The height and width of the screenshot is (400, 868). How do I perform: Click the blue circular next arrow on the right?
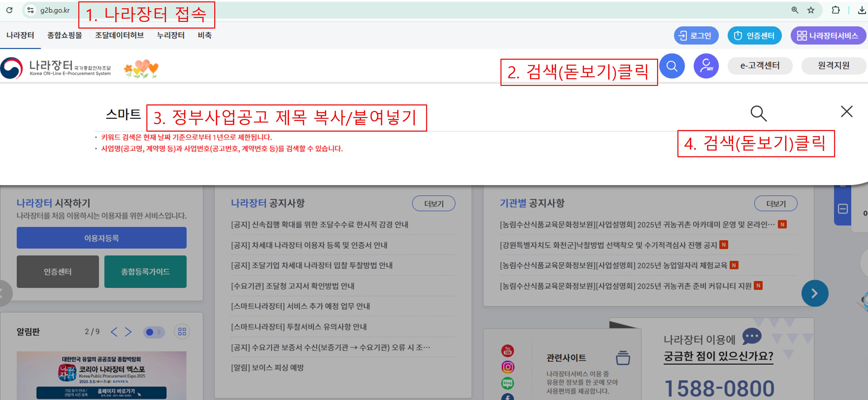(x=814, y=293)
